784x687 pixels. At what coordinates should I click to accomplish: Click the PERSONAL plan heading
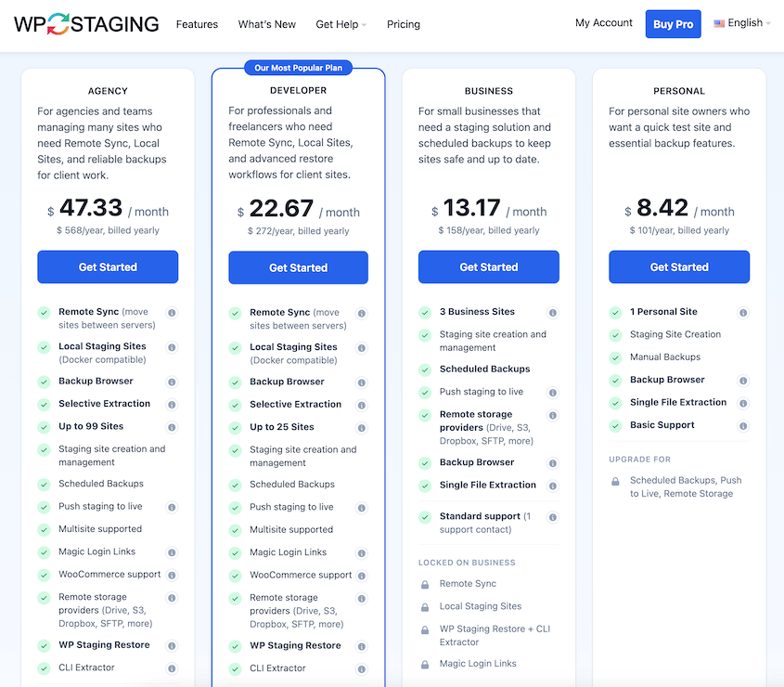point(679,91)
